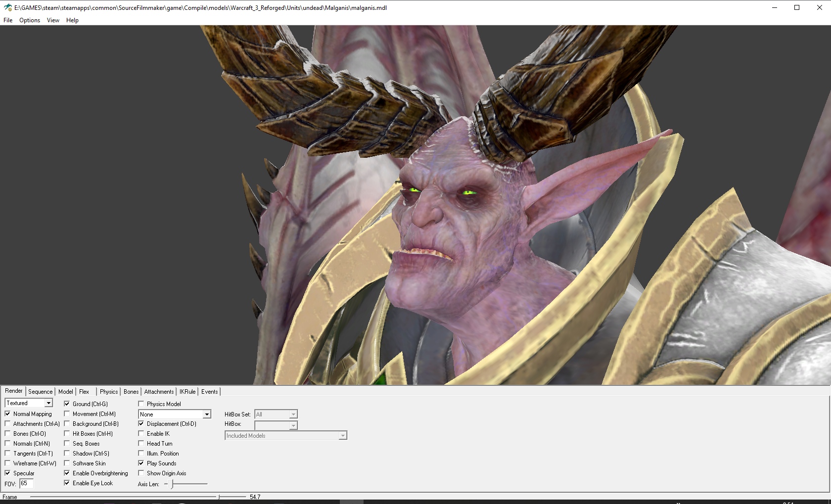The width and height of the screenshot is (831, 504).
Task: Switch to the Flex tab
Action: 84,392
